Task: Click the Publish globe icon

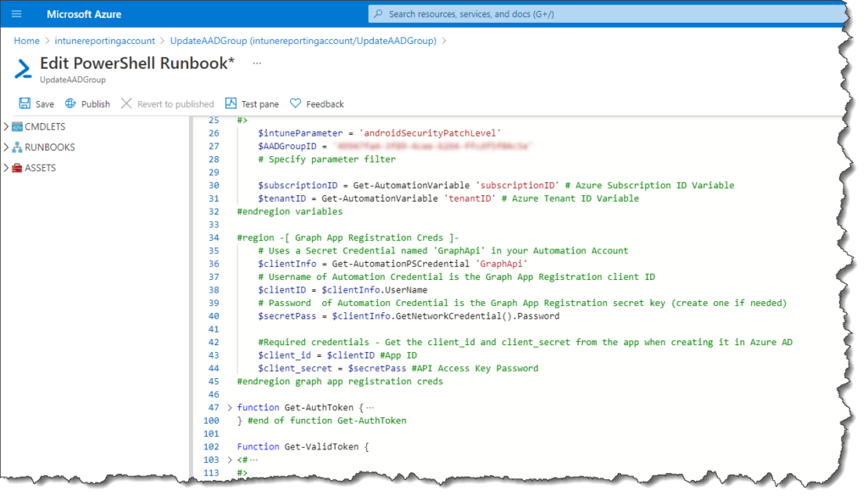Action: [x=70, y=103]
